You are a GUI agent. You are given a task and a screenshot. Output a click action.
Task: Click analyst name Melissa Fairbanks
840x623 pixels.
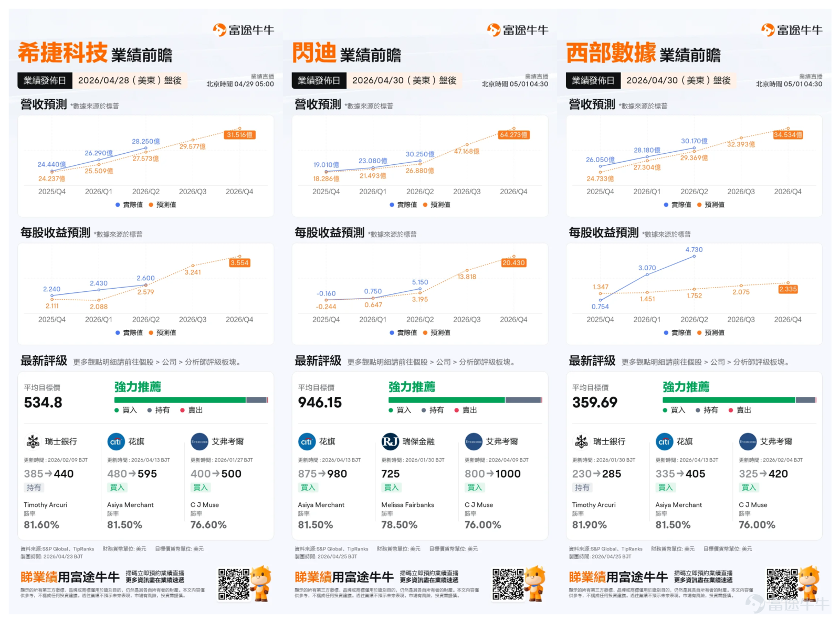(x=407, y=505)
